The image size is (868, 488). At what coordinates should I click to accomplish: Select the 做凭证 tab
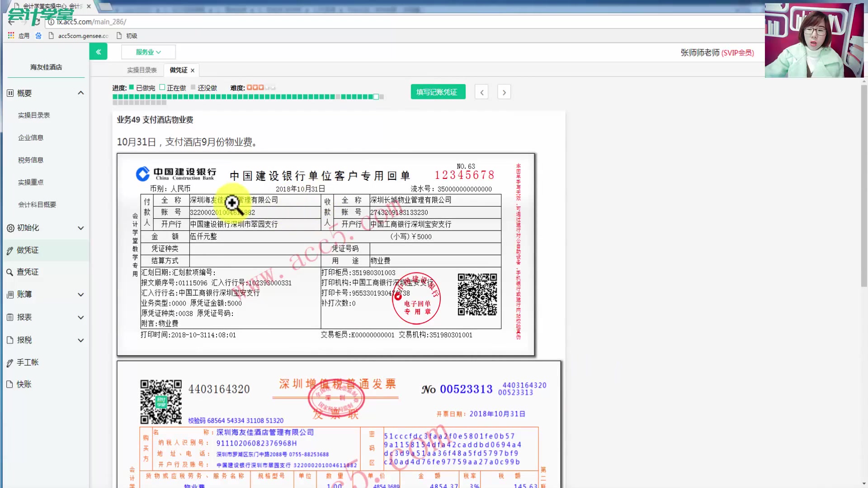click(x=178, y=70)
